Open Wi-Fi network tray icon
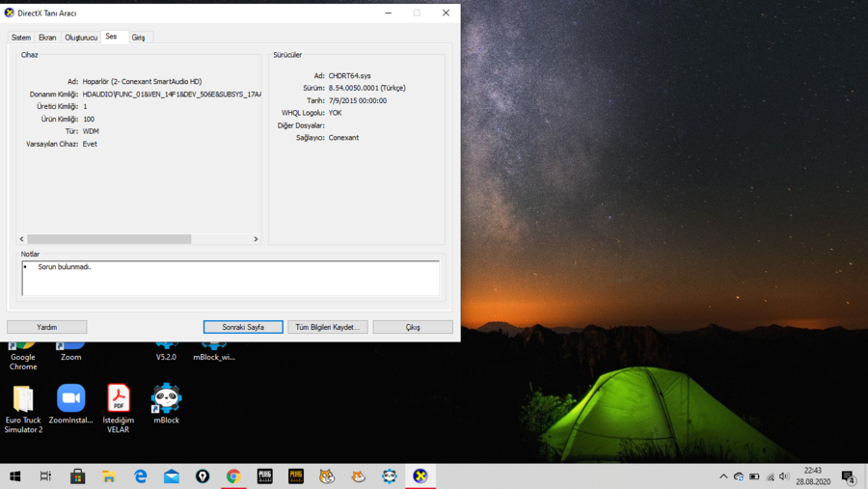Viewport: 868px width, 489px height. (770, 476)
